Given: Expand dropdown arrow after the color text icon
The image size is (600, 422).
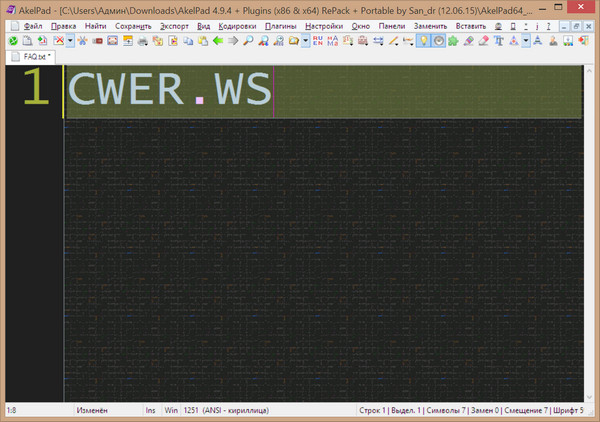Looking at the screenshot, I should coord(527,41).
